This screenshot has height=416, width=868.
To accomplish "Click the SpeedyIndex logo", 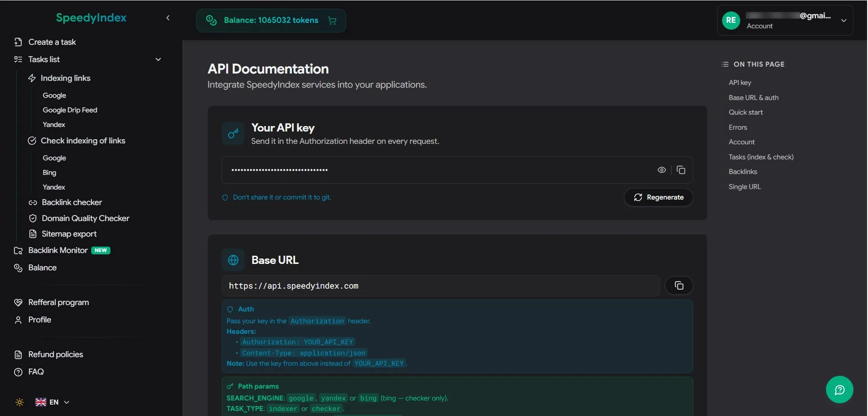I will [x=91, y=18].
